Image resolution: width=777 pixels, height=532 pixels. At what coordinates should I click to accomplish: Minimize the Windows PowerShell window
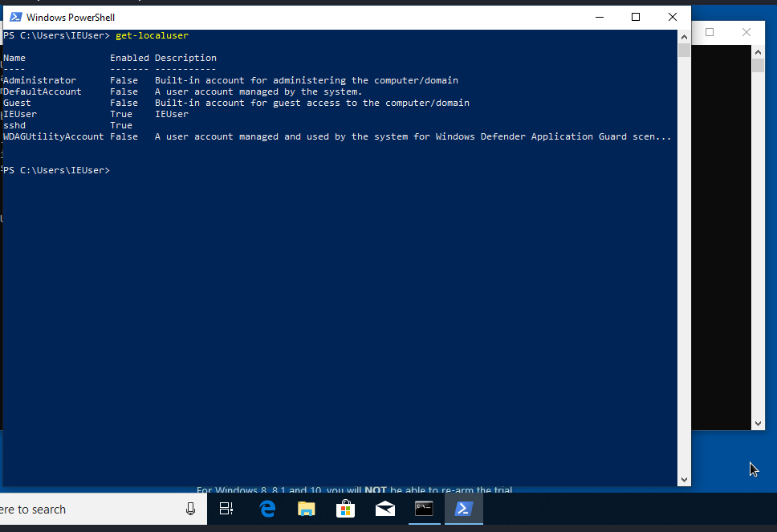click(x=600, y=17)
